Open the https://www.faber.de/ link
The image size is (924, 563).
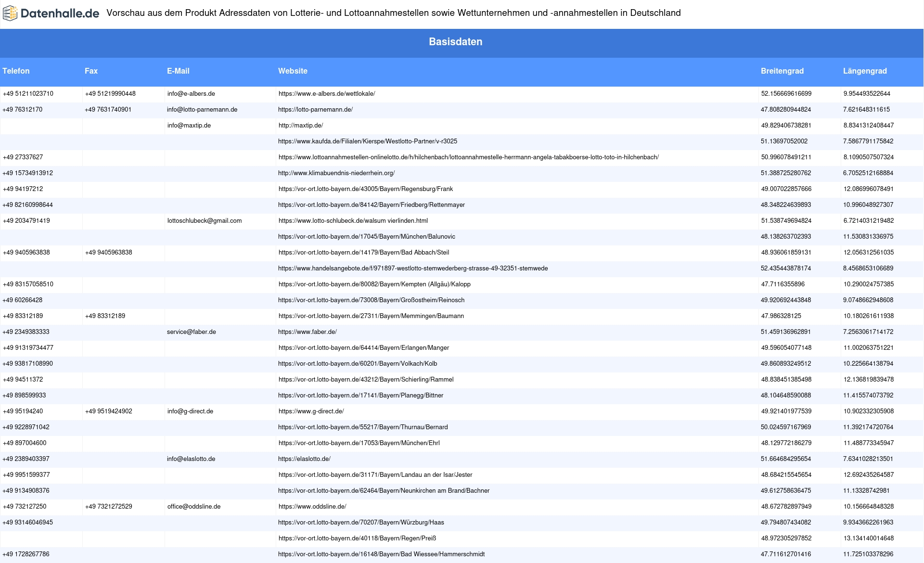tap(308, 332)
